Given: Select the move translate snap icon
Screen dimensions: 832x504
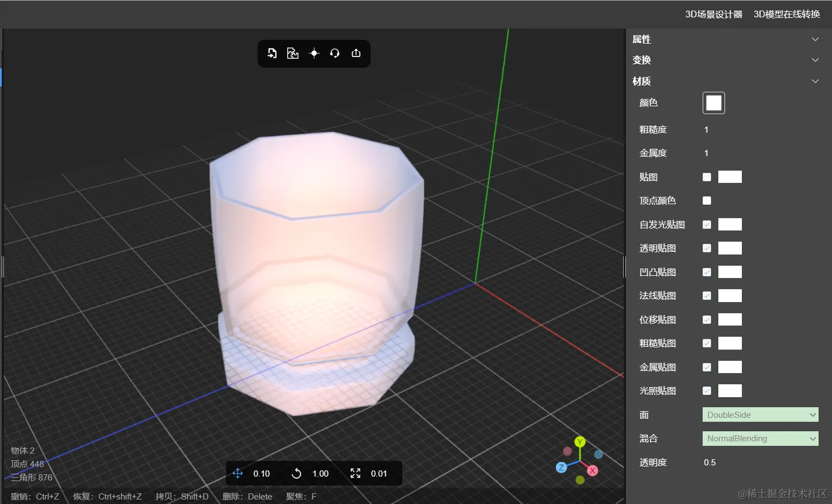Looking at the screenshot, I should 237,473.
